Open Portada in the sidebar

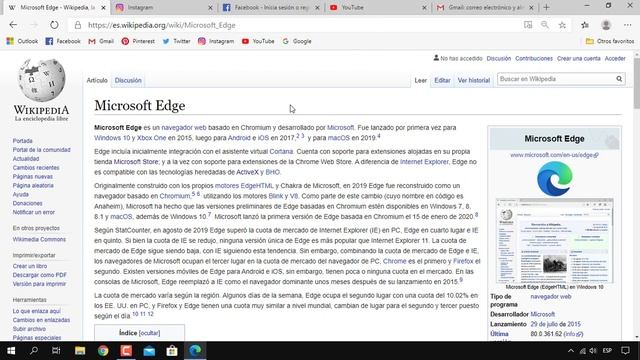22,141
